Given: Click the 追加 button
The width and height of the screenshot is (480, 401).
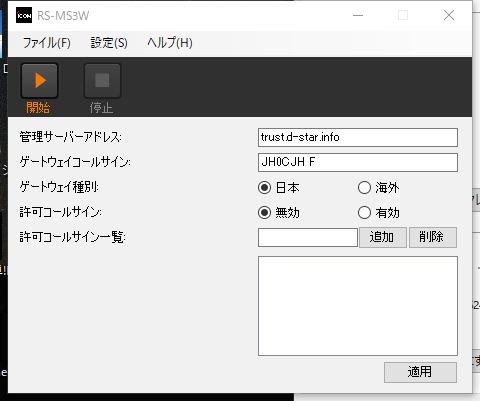Looking at the screenshot, I should (x=383, y=237).
